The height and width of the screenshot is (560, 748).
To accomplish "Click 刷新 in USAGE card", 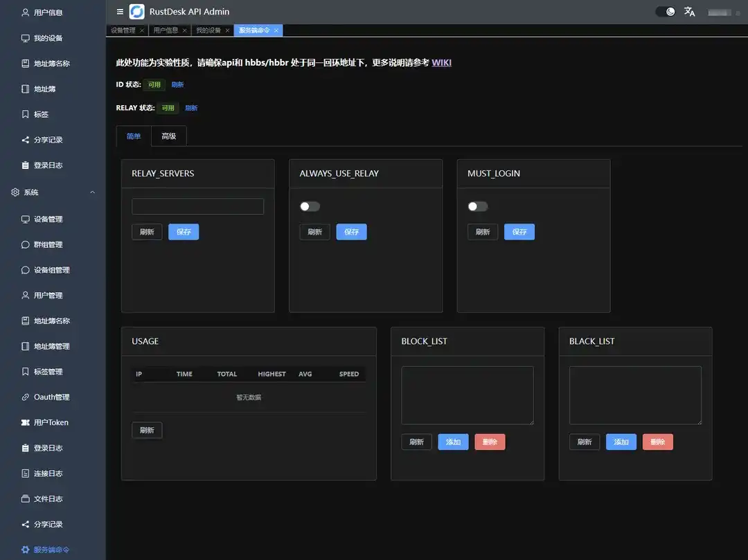I will 147,431.
